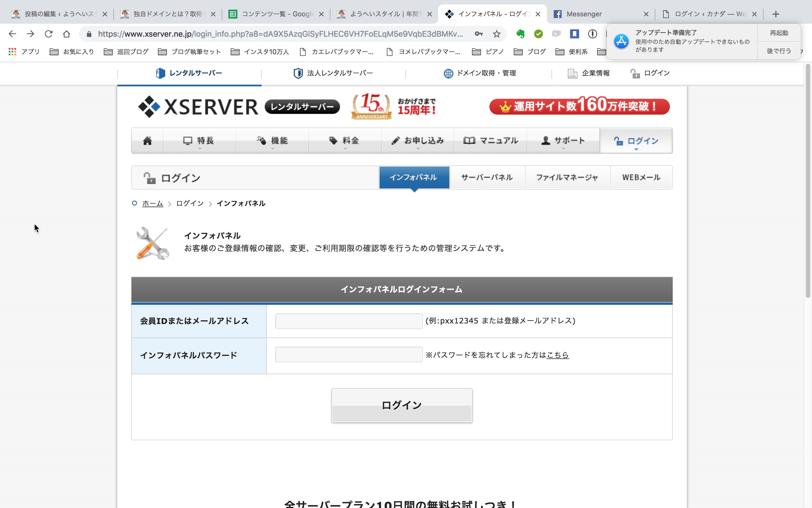
Task: Click the ホーム breadcrumb link
Action: pyautogui.click(x=153, y=203)
